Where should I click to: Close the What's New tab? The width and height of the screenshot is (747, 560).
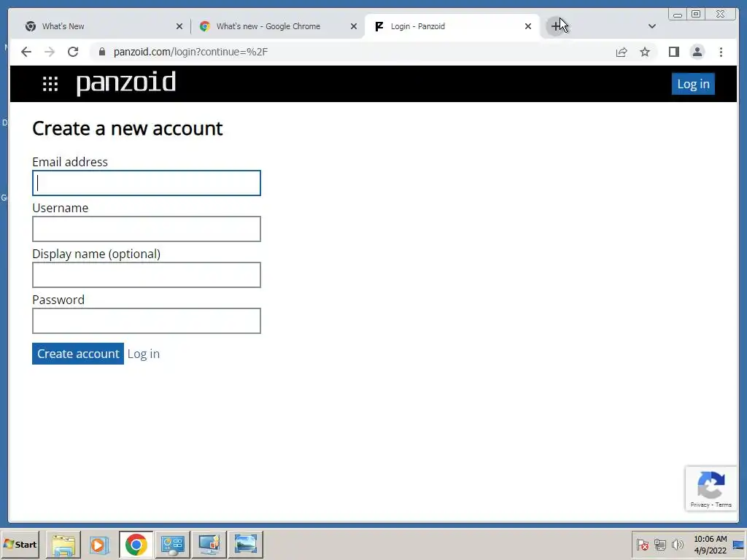(179, 26)
